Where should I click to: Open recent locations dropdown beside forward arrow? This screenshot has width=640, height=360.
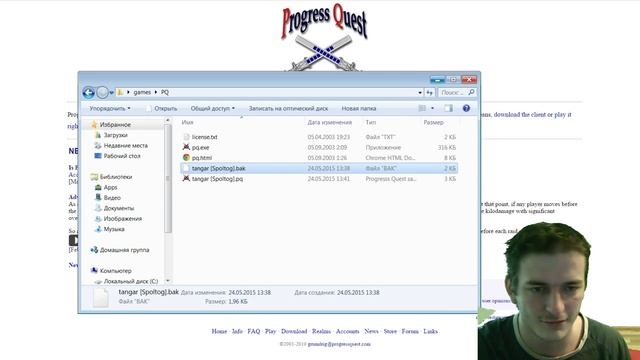pyautogui.click(x=111, y=93)
